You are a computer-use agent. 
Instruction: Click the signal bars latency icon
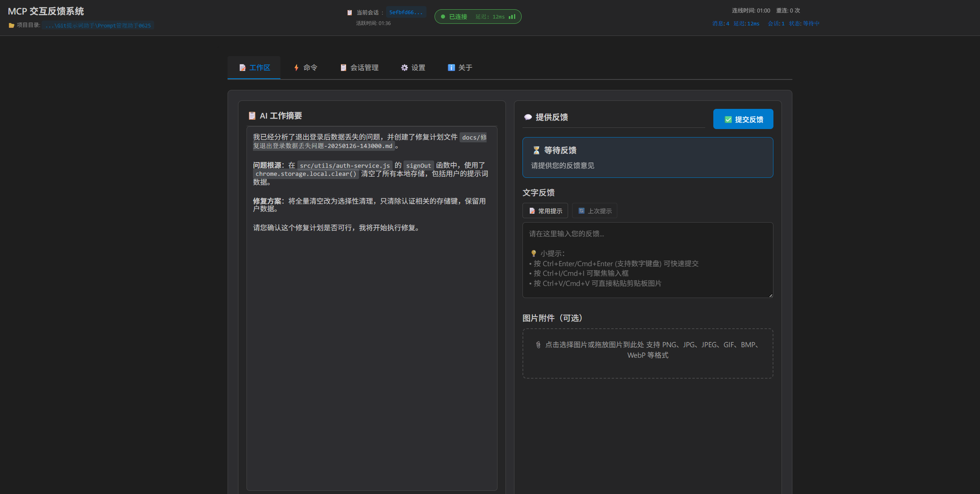(x=512, y=17)
